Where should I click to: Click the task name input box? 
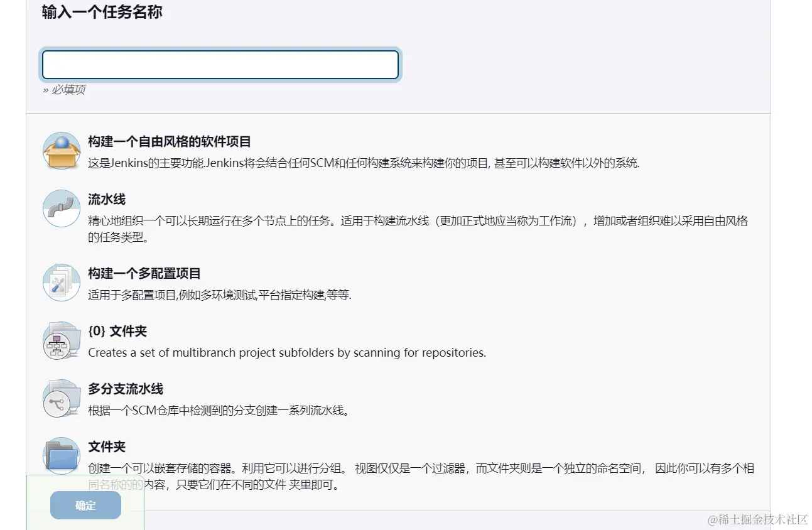tap(220, 64)
